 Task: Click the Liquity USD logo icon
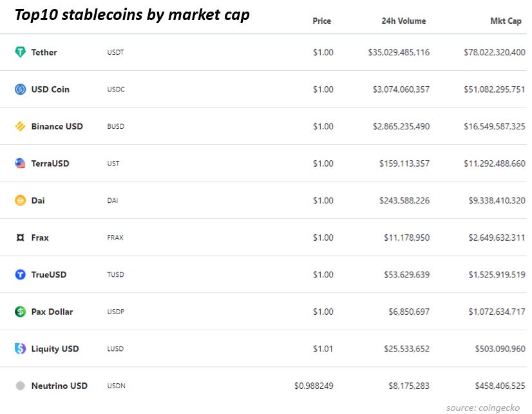(x=21, y=348)
